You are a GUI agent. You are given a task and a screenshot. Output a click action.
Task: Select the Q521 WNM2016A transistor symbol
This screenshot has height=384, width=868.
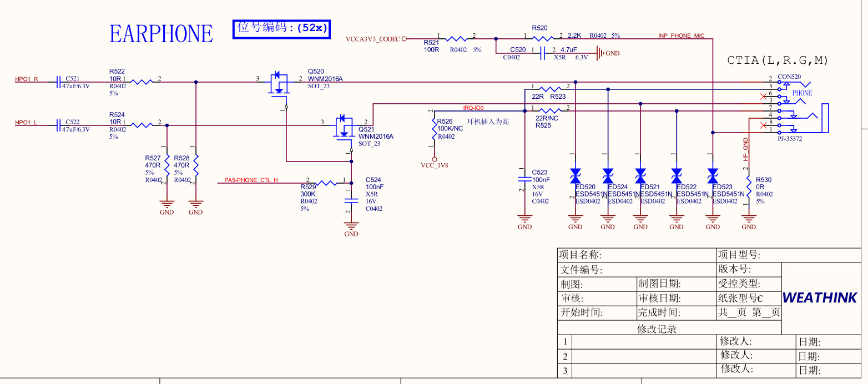(344, 127)
